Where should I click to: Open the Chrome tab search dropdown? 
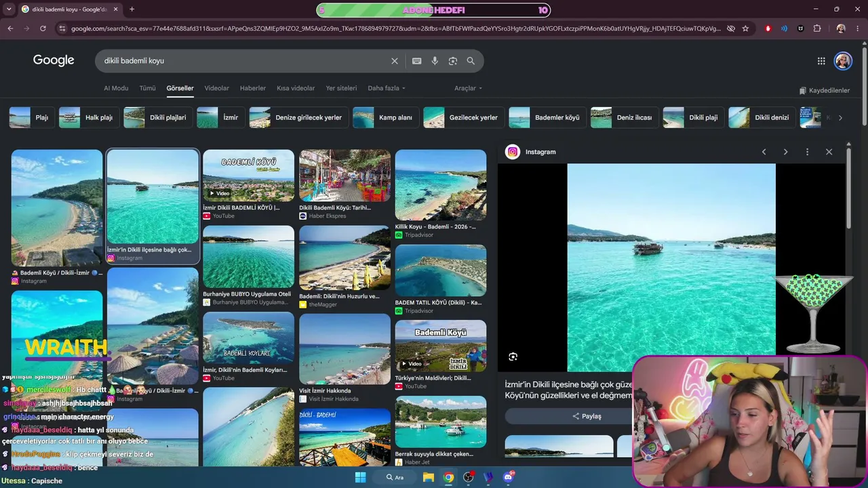[9, 9]
